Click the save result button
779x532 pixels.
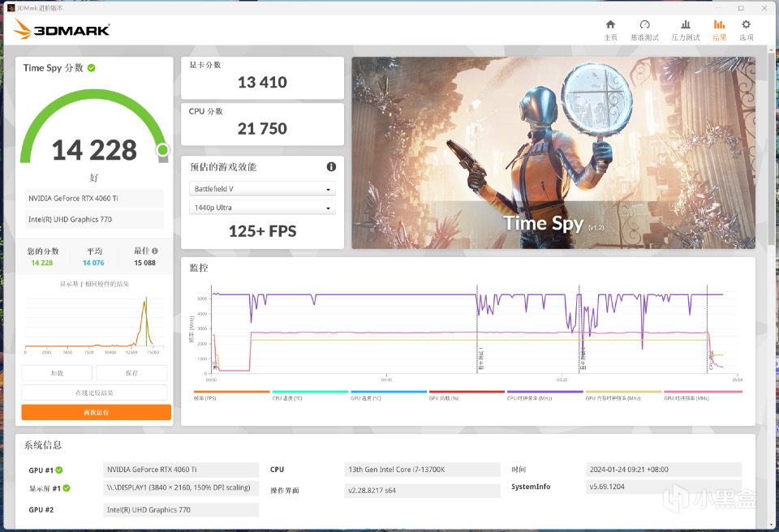[x=131, y=373]
